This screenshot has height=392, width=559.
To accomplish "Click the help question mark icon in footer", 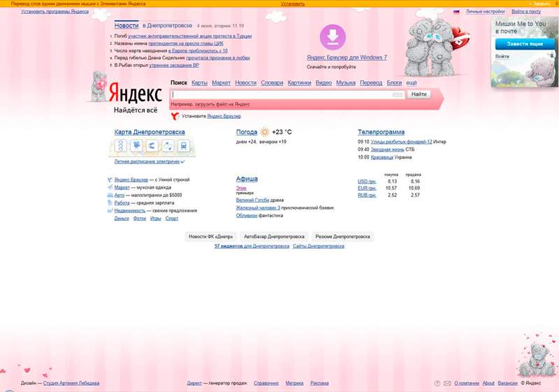I will click(x=437, y=384).
